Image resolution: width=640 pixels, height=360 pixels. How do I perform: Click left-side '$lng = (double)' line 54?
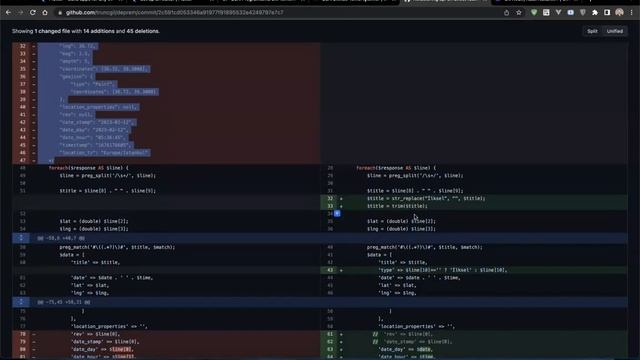166,229
